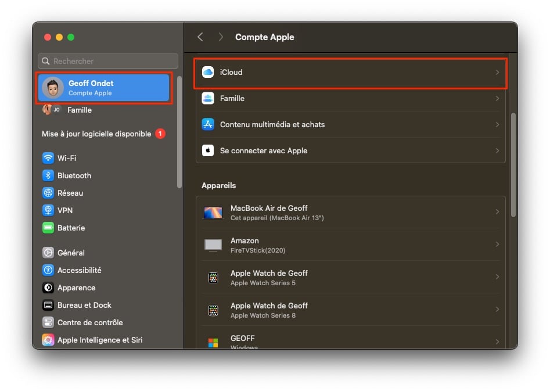Click the GEOFF Windows logo icon

click(213, 343)
